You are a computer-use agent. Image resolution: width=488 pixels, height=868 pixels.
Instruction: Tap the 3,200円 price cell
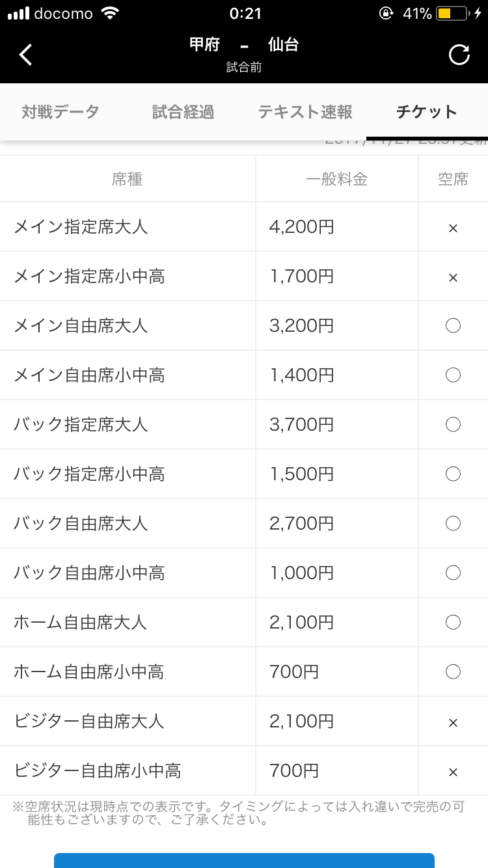pyautogui.click(x=301, y=325)
